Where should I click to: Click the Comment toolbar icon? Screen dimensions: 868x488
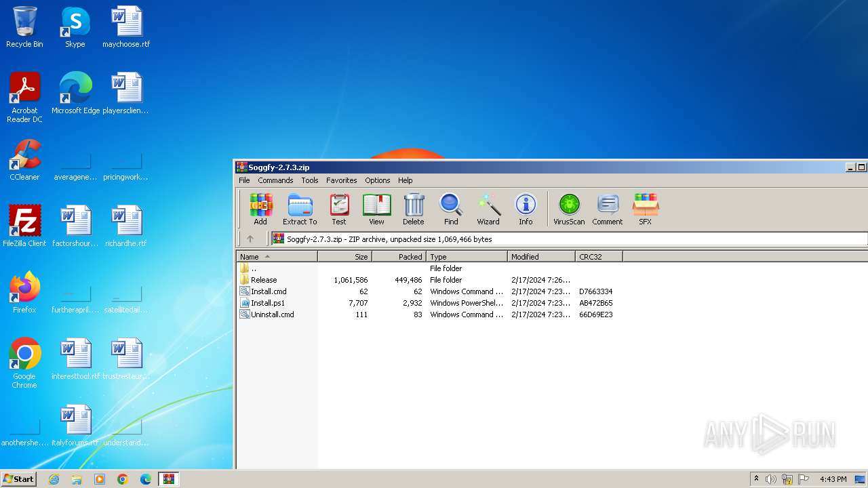[608, 209]
